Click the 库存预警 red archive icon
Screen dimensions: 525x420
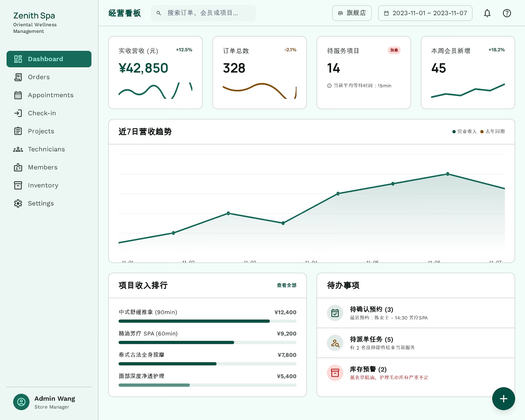335,373
